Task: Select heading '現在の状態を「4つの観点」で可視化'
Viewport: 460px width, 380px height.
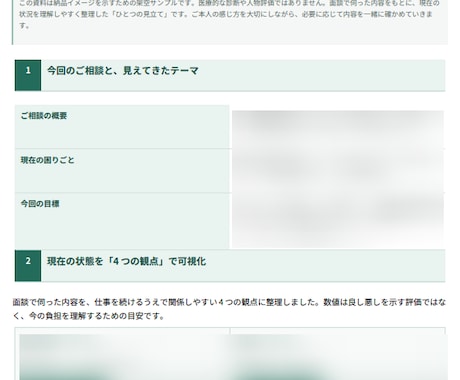Action: coord(126,261)
